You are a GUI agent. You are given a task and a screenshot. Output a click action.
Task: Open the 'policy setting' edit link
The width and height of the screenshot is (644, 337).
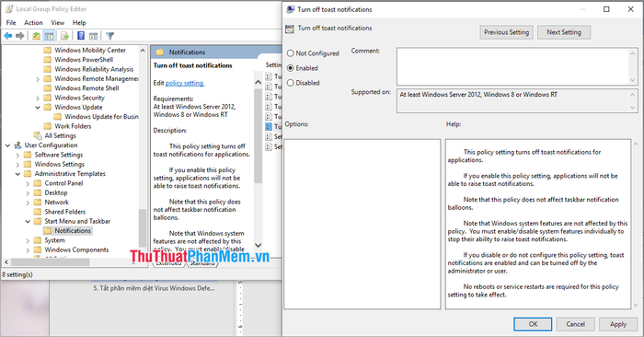184,83
